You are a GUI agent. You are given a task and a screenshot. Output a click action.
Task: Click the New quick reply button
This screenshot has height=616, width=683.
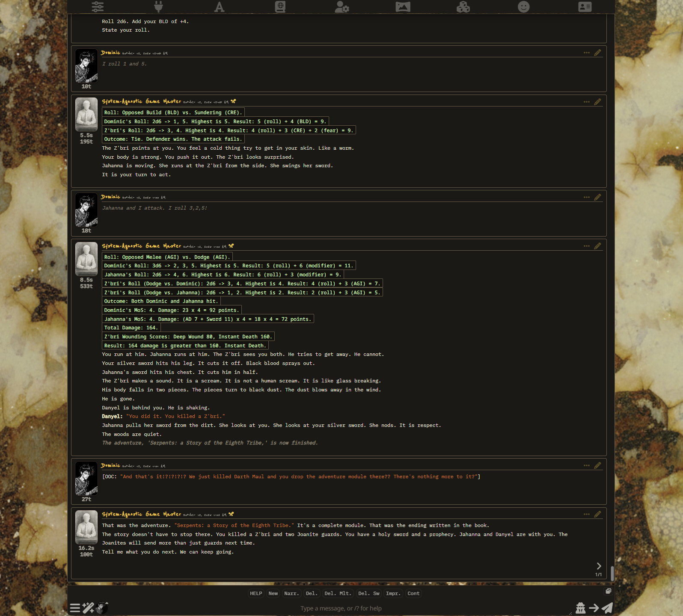(x=273, y=593)
